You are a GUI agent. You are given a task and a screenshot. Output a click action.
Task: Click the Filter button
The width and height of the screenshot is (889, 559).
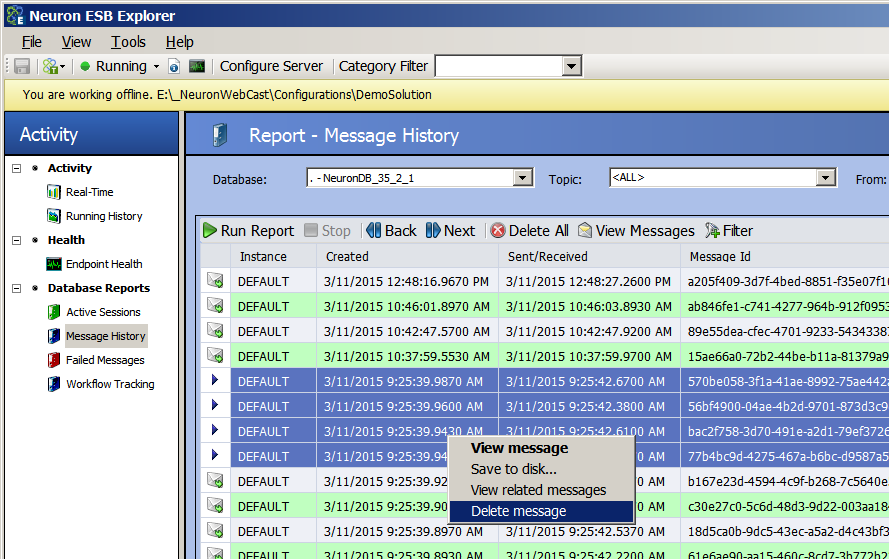[729, 231]
